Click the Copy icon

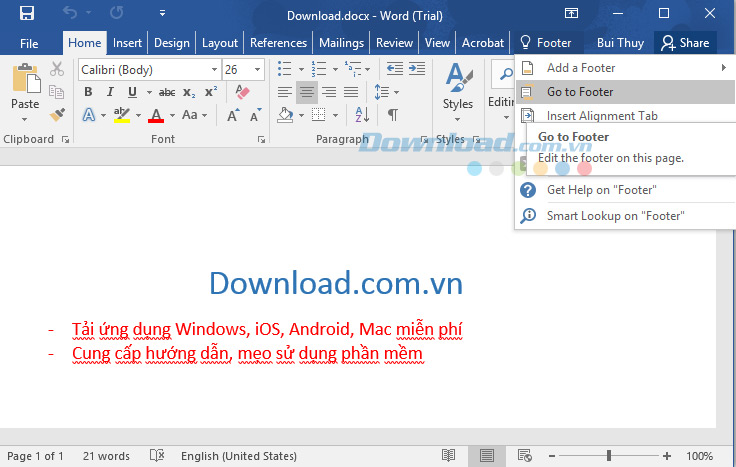(x=57, y=92)
